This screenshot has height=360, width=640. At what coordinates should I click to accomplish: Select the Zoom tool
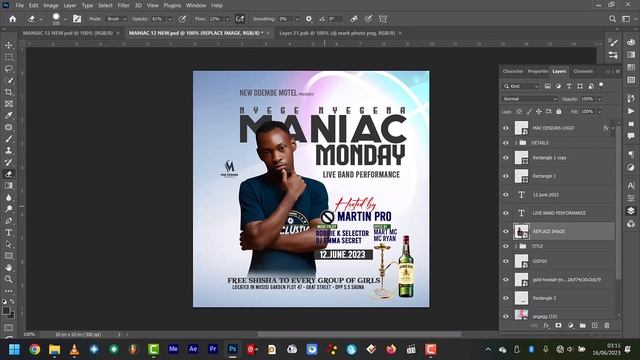[9, 279]
